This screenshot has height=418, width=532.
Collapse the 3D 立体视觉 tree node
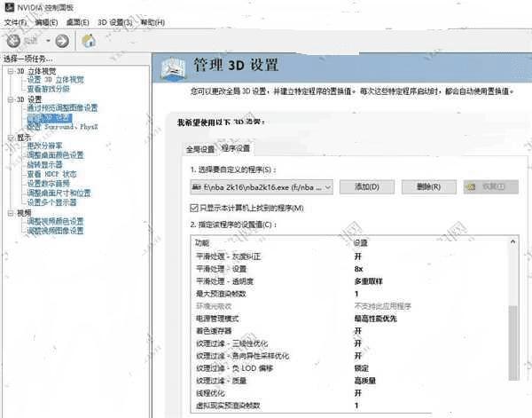click(11, 71)
